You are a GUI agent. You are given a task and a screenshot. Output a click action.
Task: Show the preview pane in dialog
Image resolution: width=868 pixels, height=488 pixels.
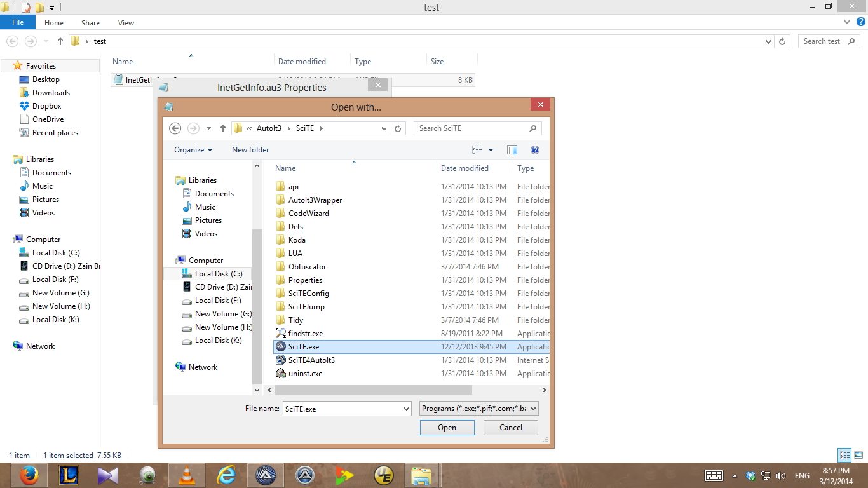(x=512, y=150)
